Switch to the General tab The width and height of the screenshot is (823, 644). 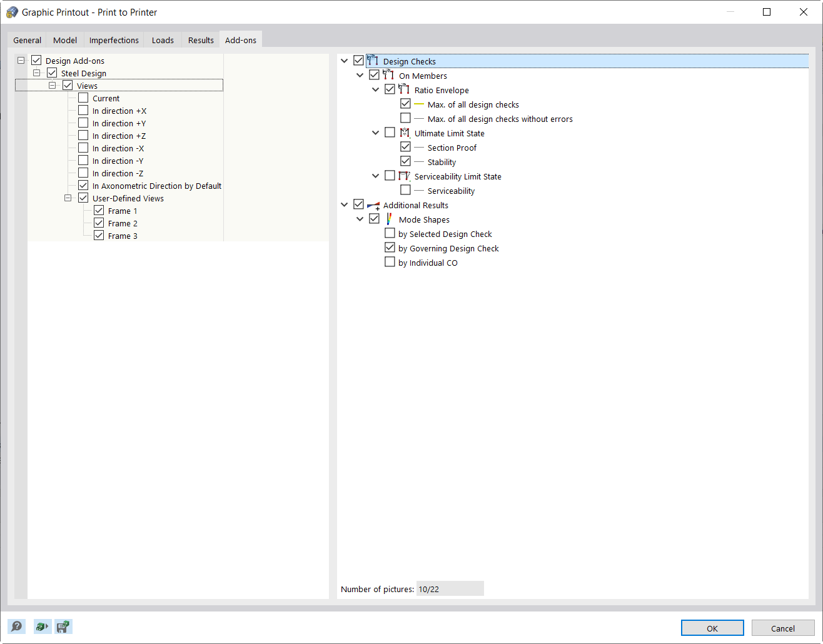click(x=28, y=40)
